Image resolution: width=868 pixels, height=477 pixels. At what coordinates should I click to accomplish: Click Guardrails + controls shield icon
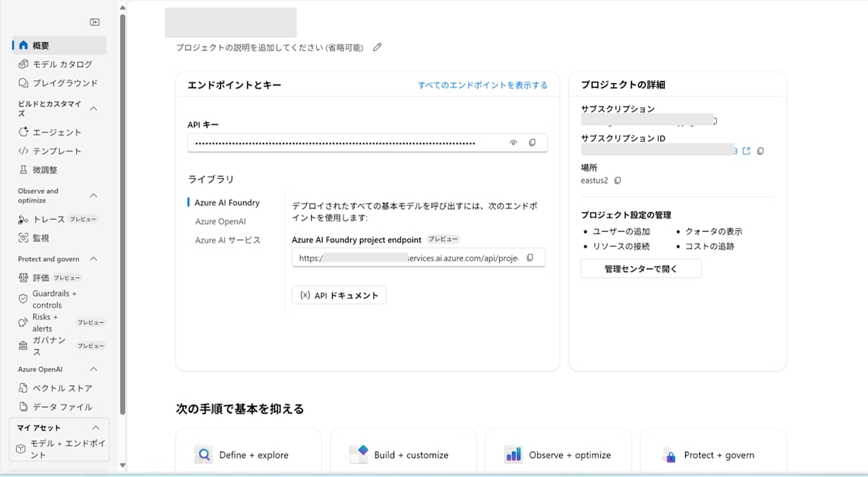[23, 300]
